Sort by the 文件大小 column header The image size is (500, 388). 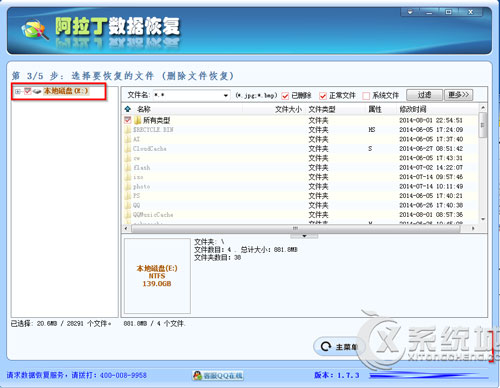click(288, 109)
